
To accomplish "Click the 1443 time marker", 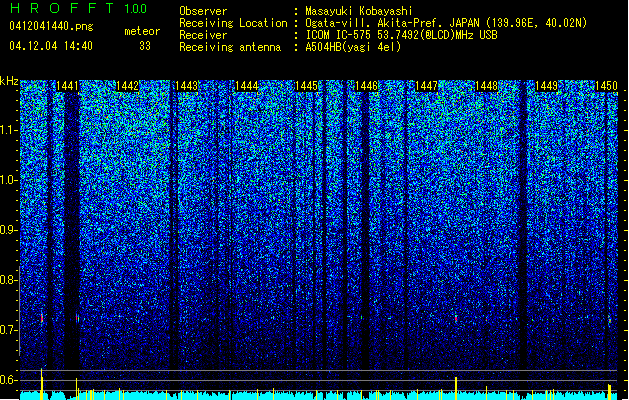I will (187, 86).
